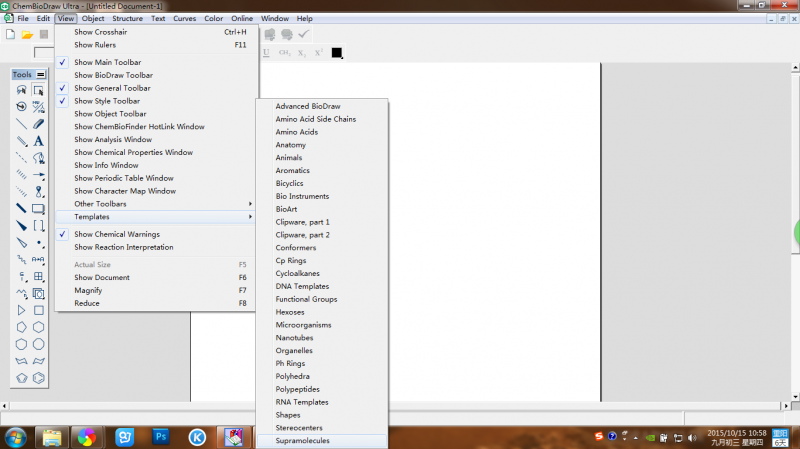Select the Bold Wedge bond tool
Image resolution: width=800 pixels, height=449 pixels.
[21, 226]
